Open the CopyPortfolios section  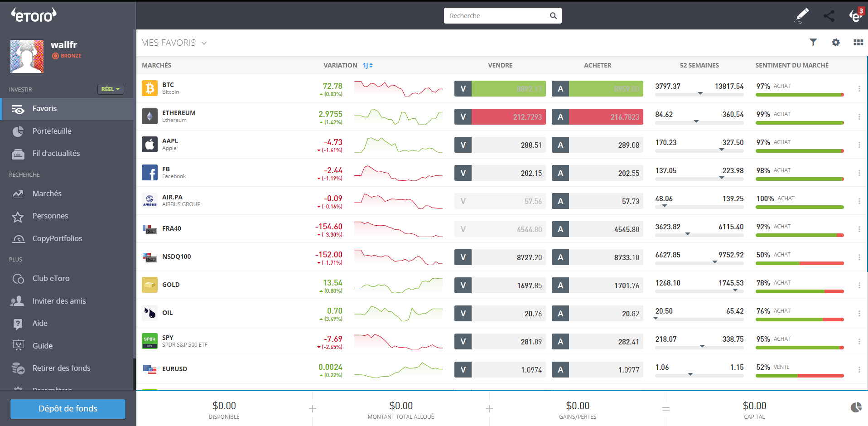pyautogui.click(x=57, y=238)
